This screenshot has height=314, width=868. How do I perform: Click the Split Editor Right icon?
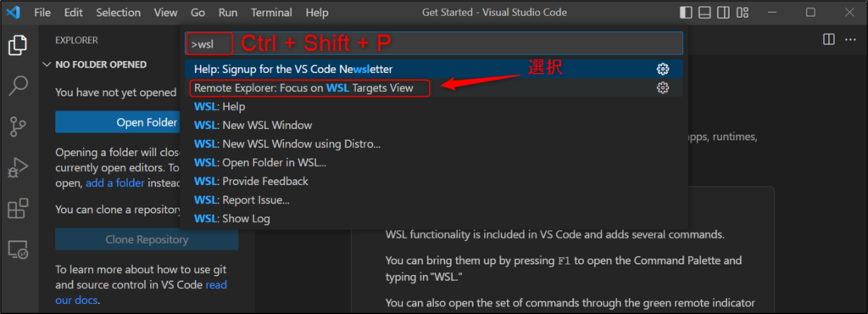829,40
